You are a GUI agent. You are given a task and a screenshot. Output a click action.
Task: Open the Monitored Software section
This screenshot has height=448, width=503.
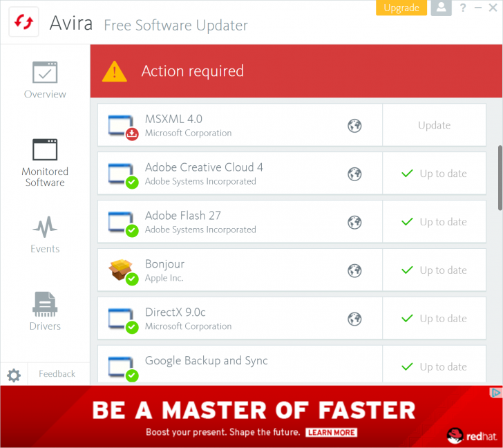point(45,163)
